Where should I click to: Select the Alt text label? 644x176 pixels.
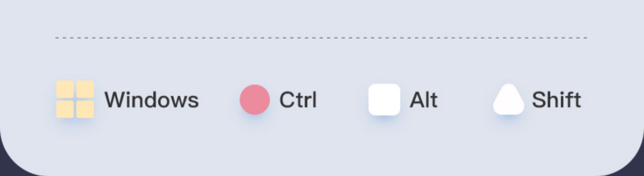pos(424,100)
